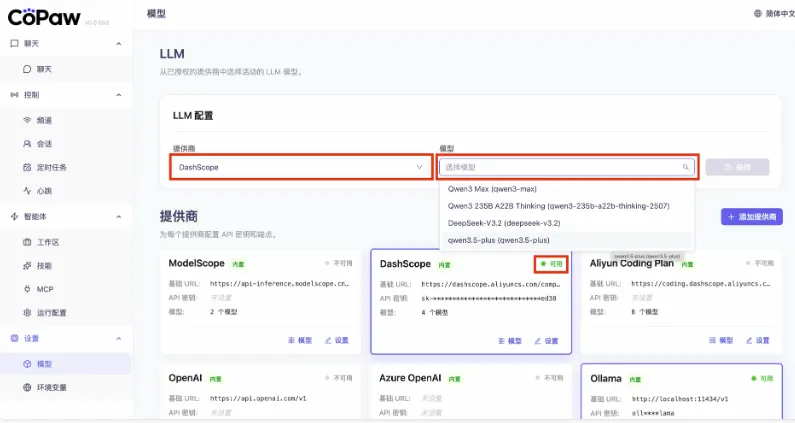795x423 pixels.
Task: Click the LLM 配置 heading
Action: [x=193, y=116]
